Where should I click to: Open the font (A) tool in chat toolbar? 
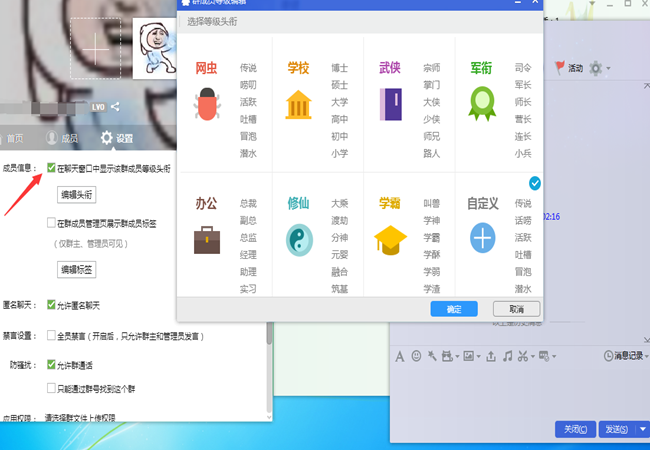click(x=400, y=356)
